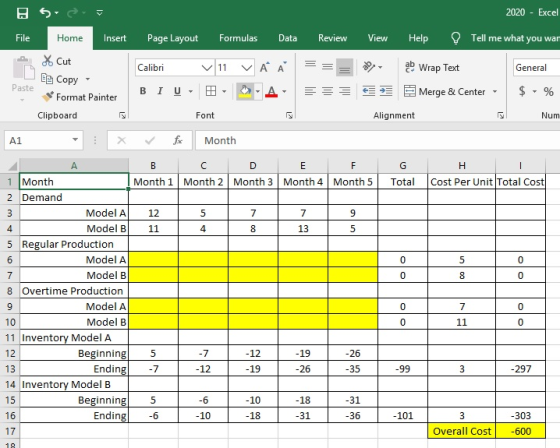The image size is (560, 448).
Task: Click Increase Indent icon
Action: coord(386,91)
